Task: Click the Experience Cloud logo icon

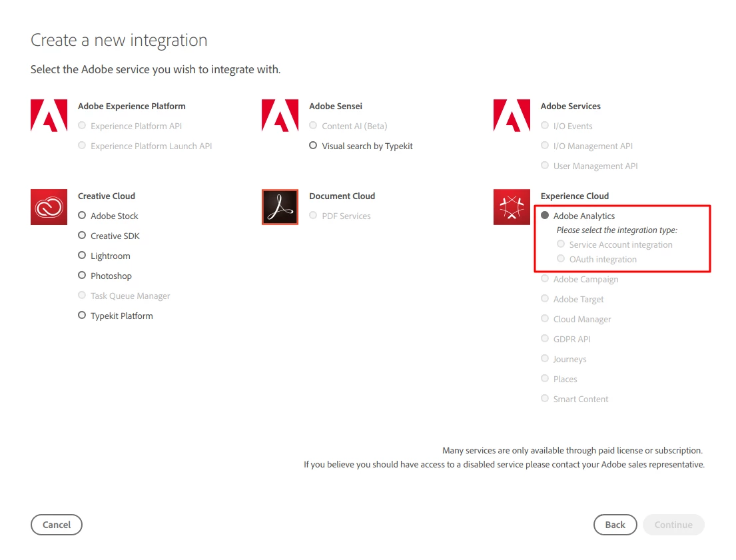Action: coord(512,207)
